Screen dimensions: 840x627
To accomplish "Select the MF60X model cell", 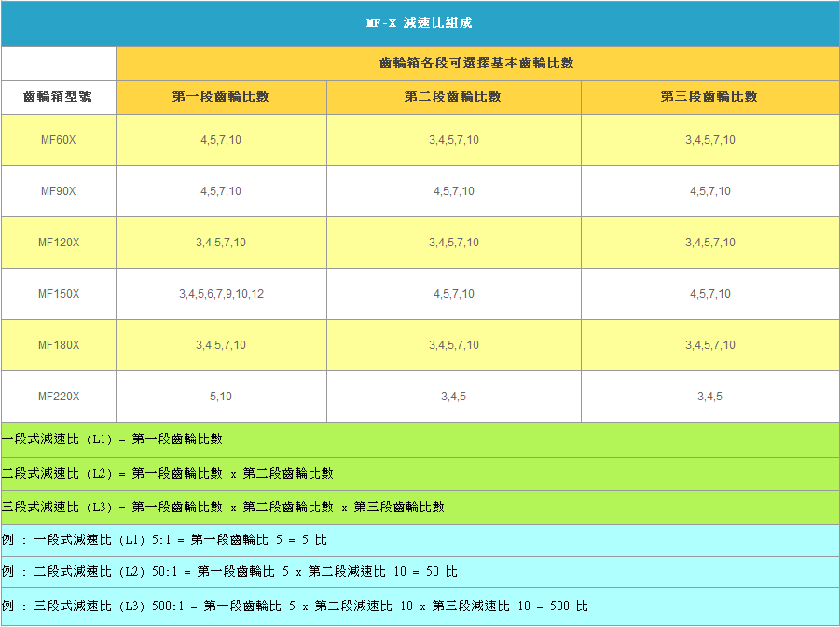I will (58, 140).
